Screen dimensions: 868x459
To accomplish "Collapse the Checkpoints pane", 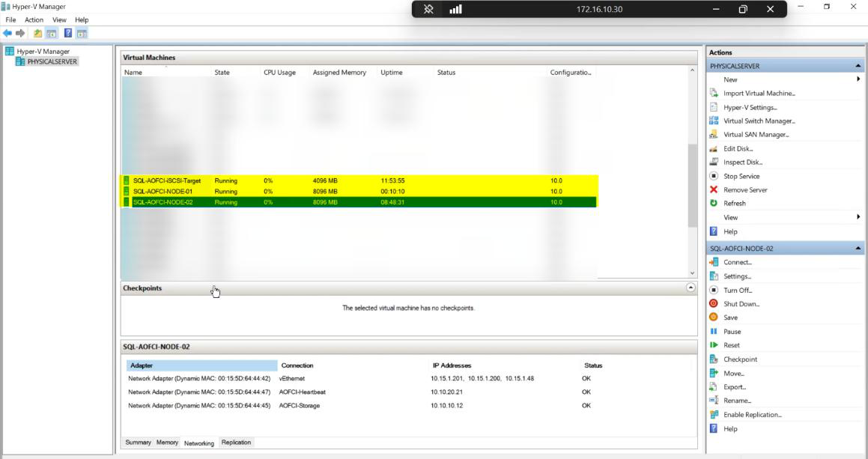I will [x=691, y=288].
